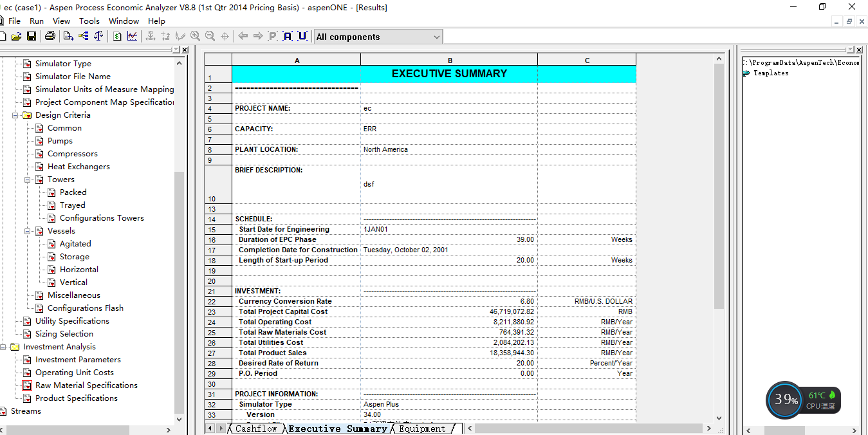Click the dollar sign investment analysis icon
The width and height of the screenshot is (868, 435).
(117, 36)
